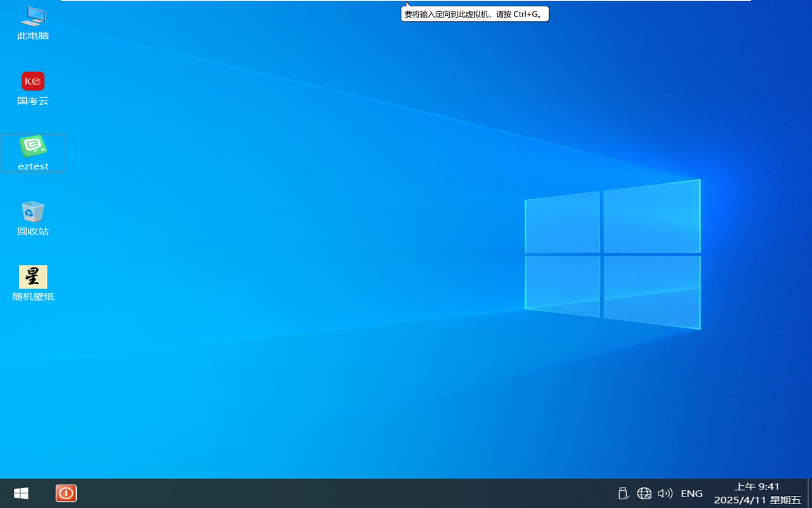The height and width of the screenshot is (508, 812).
Task: Open the Windows Start menu
Action: pos(21,493)
